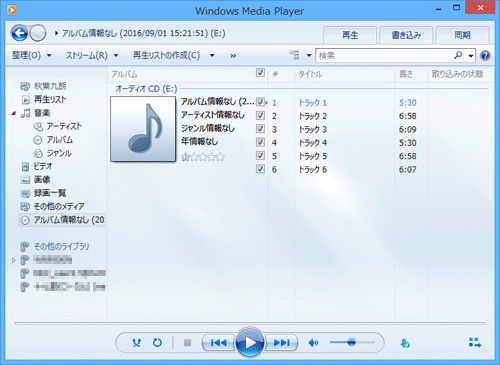Switch to the 書き込み tab
Image resolution: width=500 pixels, height=365 pixels.
406,35
